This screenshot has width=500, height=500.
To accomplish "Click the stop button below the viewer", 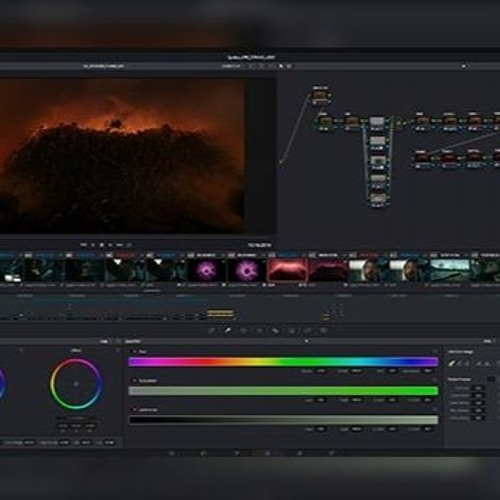I will 102,245.
